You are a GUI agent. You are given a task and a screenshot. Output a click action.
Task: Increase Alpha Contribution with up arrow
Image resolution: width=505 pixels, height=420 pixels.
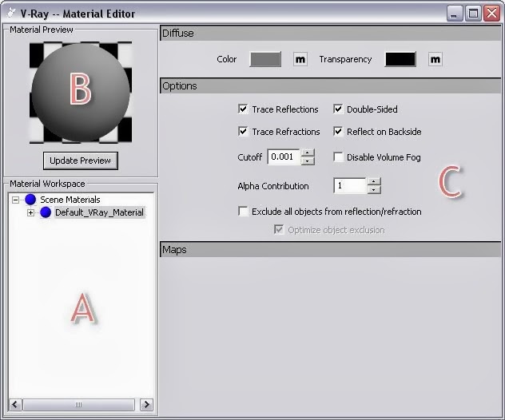(x=374, y=181)
